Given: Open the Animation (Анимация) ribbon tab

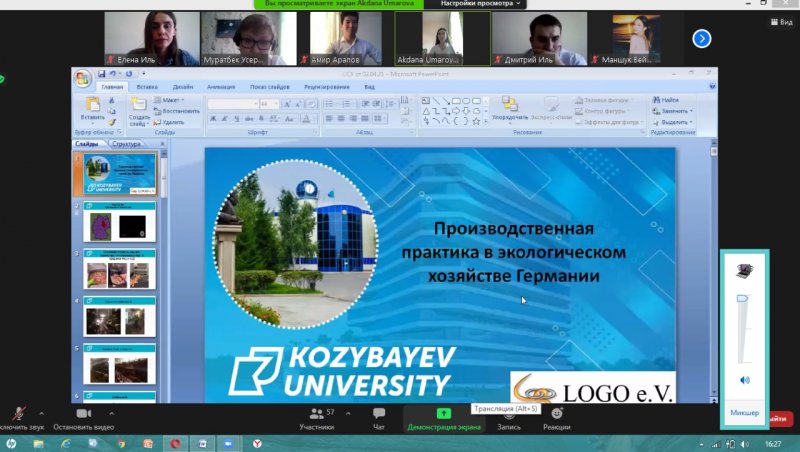Looking at the screenshot, I should 221,87.
